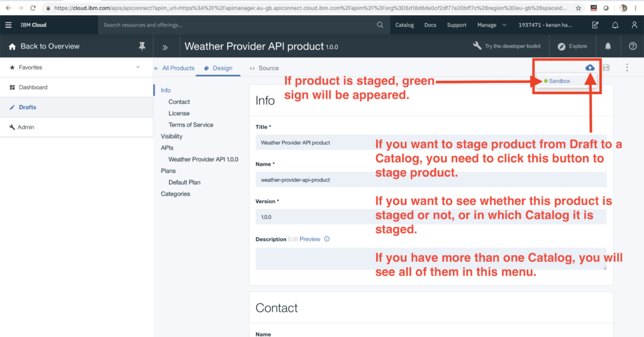
Task: Select Sandbox catalog in stage menu
Action: tap(559, 81)
